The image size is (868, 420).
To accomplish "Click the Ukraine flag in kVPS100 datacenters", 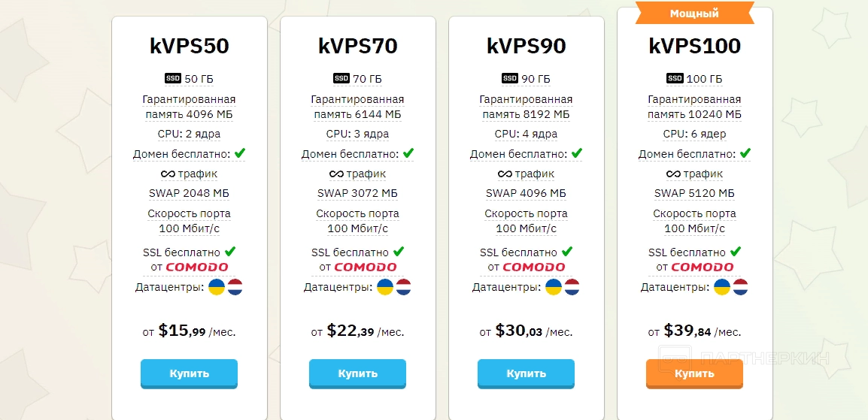I will 722,287.
